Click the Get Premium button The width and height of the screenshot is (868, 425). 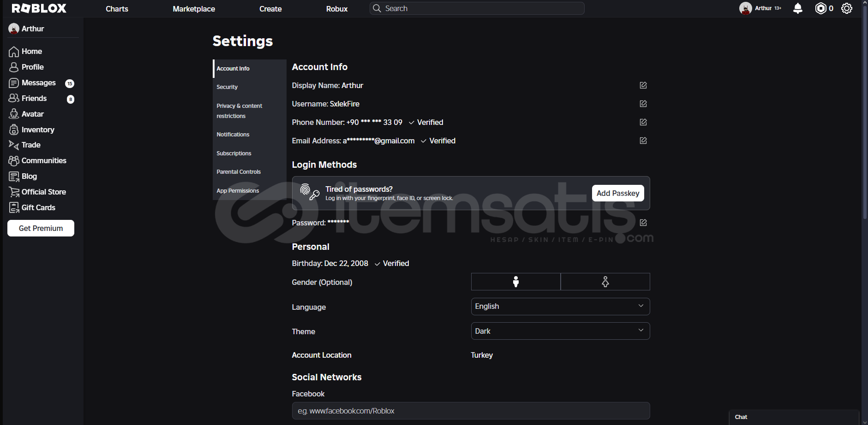tap(41, 228)
